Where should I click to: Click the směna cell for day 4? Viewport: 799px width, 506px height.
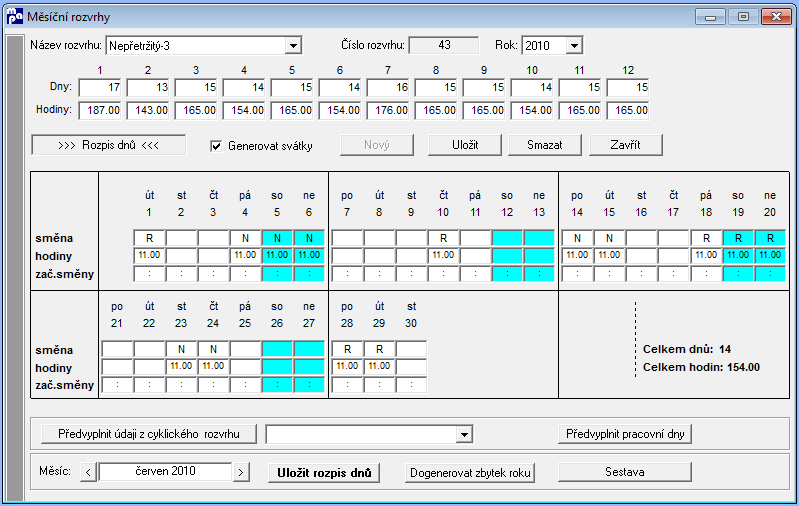point(245,238)
